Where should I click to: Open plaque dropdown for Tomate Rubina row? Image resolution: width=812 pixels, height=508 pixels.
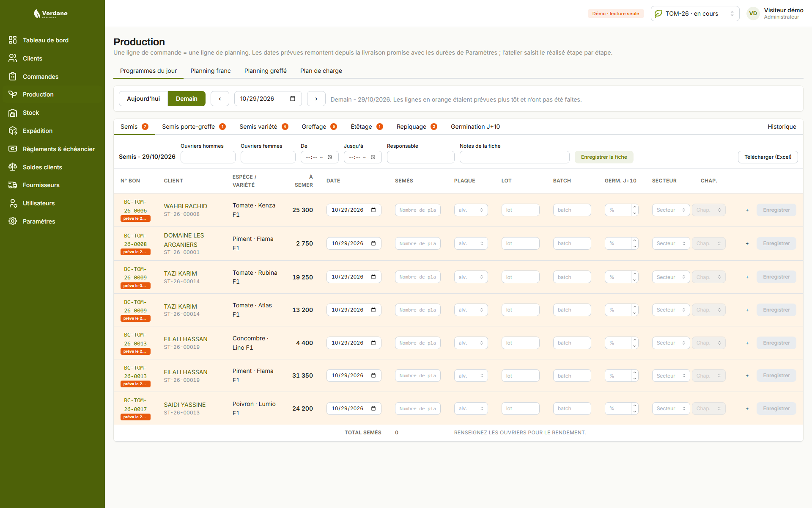[x=471, y=277]
